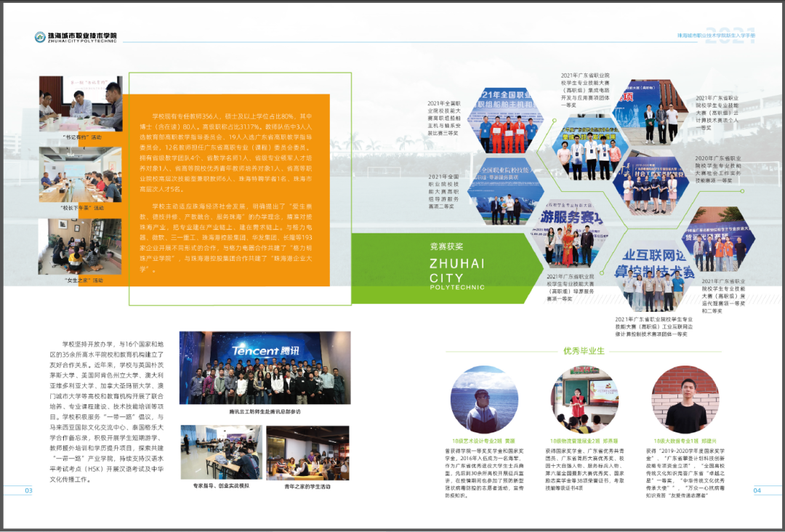Click the paragraph starting 学校主动适应珠海经济社会发展
Image resolution: width=785 pixels, height=532 pixels.
[226, 237]
